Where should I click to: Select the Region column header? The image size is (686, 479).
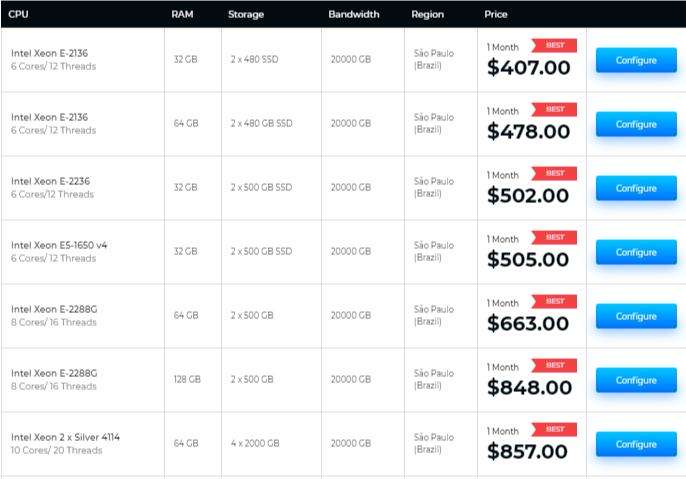(428, 14)
